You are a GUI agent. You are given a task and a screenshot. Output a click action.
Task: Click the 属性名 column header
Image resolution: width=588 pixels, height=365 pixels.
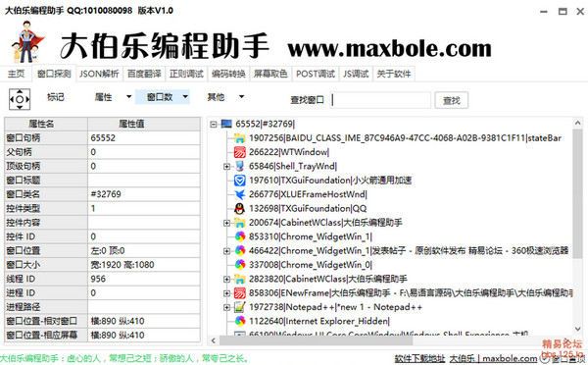46,124
